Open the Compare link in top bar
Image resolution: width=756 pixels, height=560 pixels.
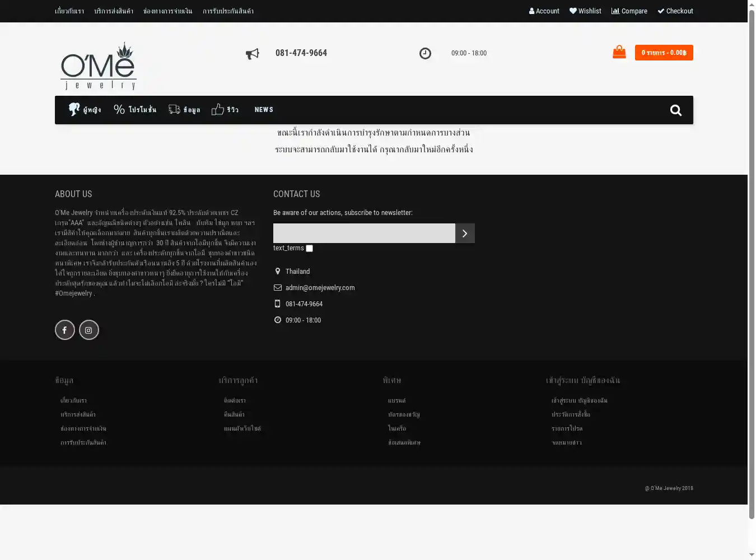[x=629, y=11]
